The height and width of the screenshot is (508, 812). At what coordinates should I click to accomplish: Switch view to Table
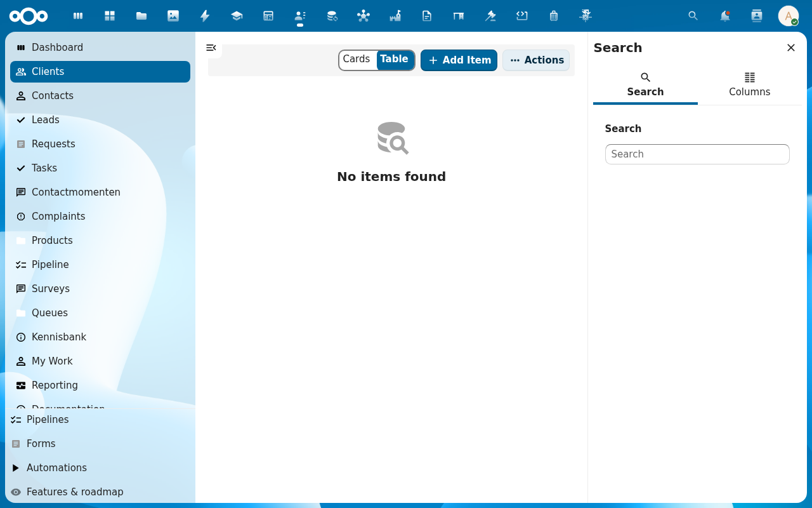395,60
